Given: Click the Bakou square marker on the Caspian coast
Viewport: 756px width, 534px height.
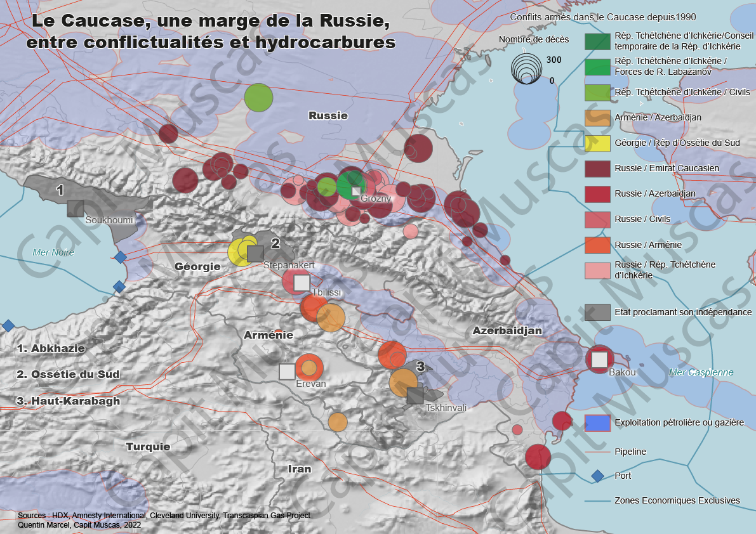Looking at the screenshot, I should click(x=599, y=359).
